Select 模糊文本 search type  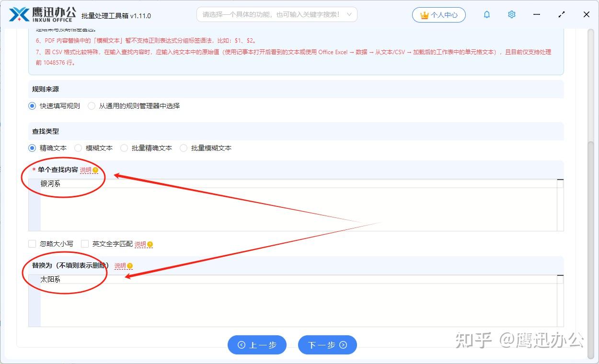tap(78, 148)
